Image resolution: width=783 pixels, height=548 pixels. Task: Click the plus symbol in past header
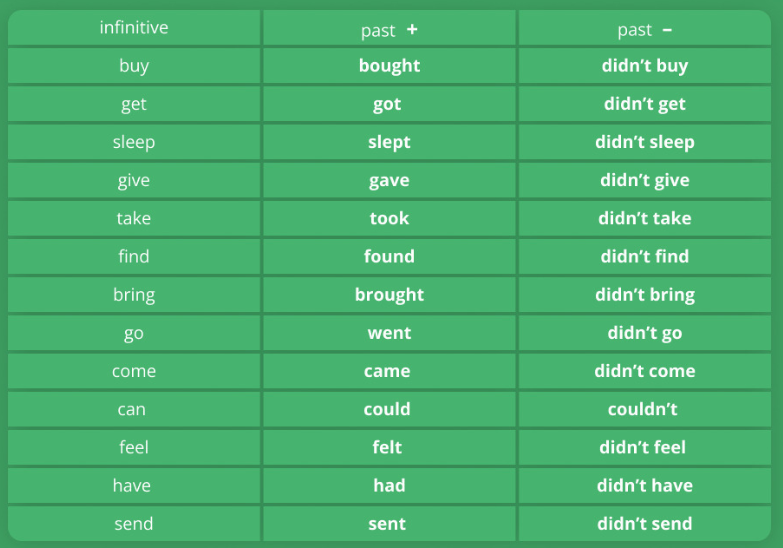click(412, 30)
